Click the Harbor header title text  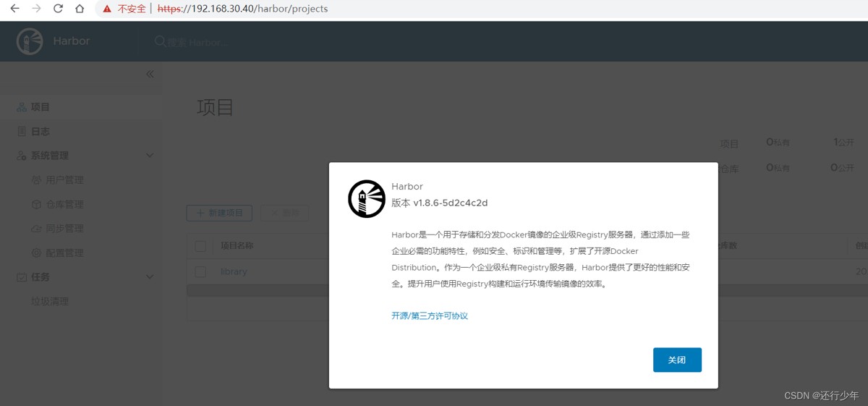coord(72,41)
